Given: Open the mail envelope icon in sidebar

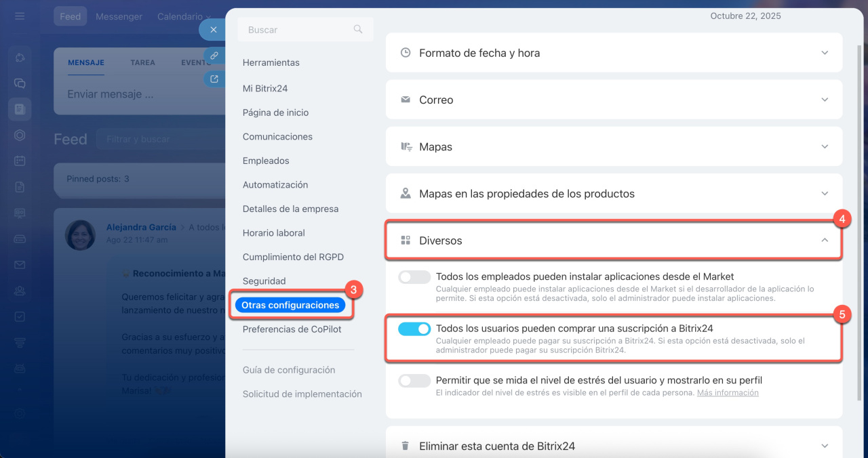Looking at the screenshot, I should (x=20, y=264).
